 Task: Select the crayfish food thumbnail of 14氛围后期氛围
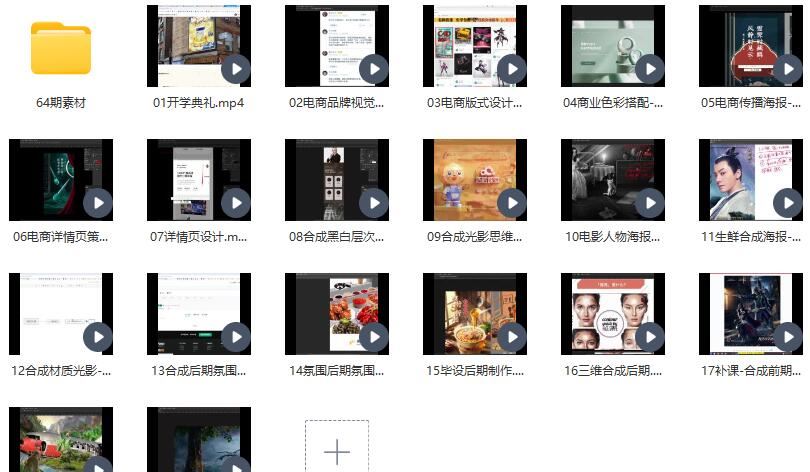click(x=337, y=313)
